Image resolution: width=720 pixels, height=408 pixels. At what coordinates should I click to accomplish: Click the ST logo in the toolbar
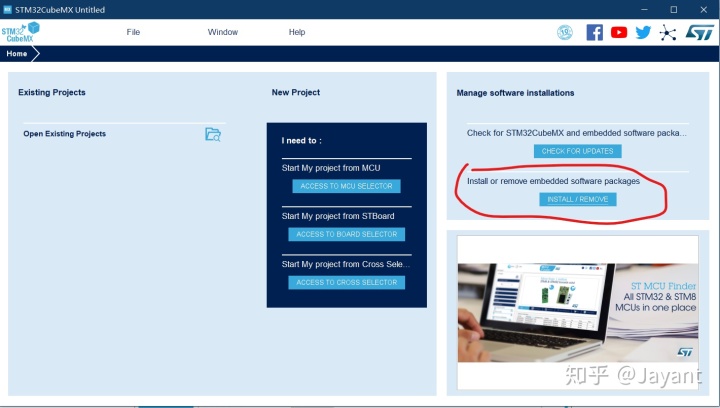[700, 33]
